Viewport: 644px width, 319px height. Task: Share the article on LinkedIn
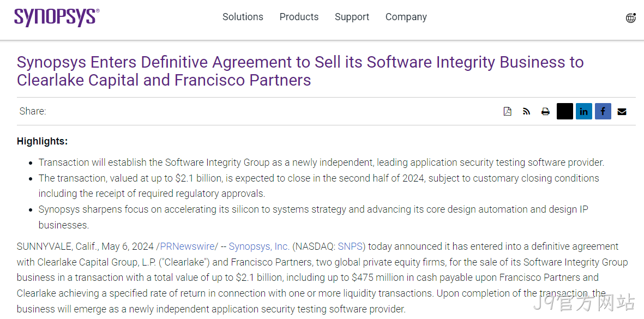click(583, 111)
